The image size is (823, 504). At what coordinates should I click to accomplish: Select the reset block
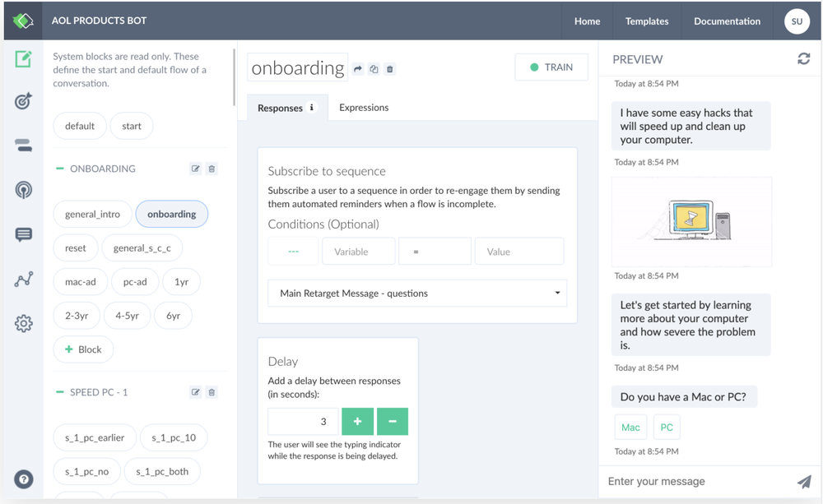point(76,248)
